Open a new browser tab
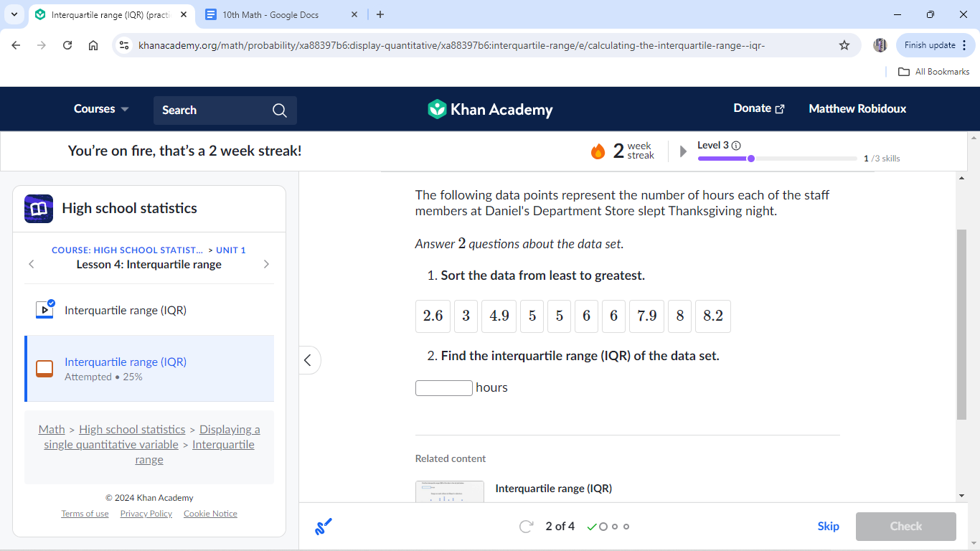This screenshot has height=551, width=980. coord(380,14)
